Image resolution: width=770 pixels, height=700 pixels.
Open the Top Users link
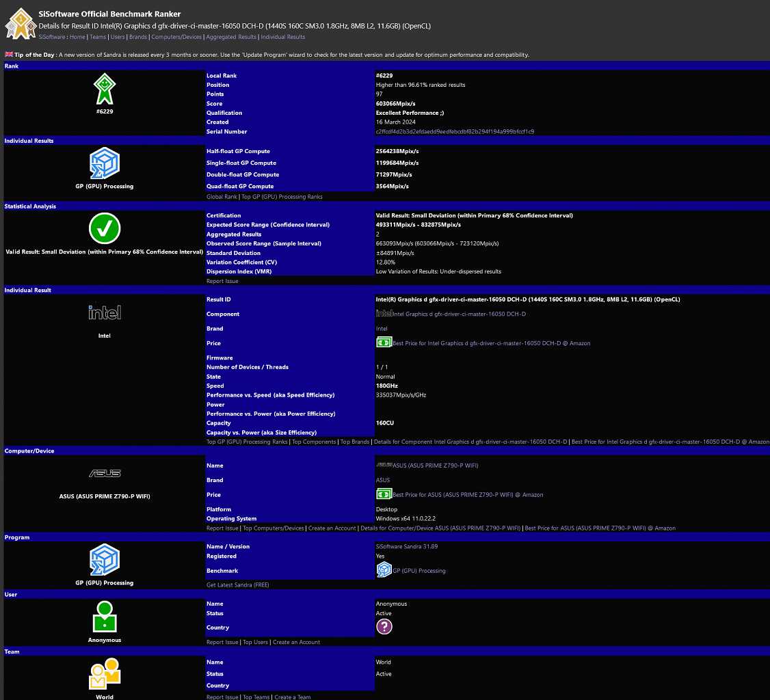(x=255, y=642)
